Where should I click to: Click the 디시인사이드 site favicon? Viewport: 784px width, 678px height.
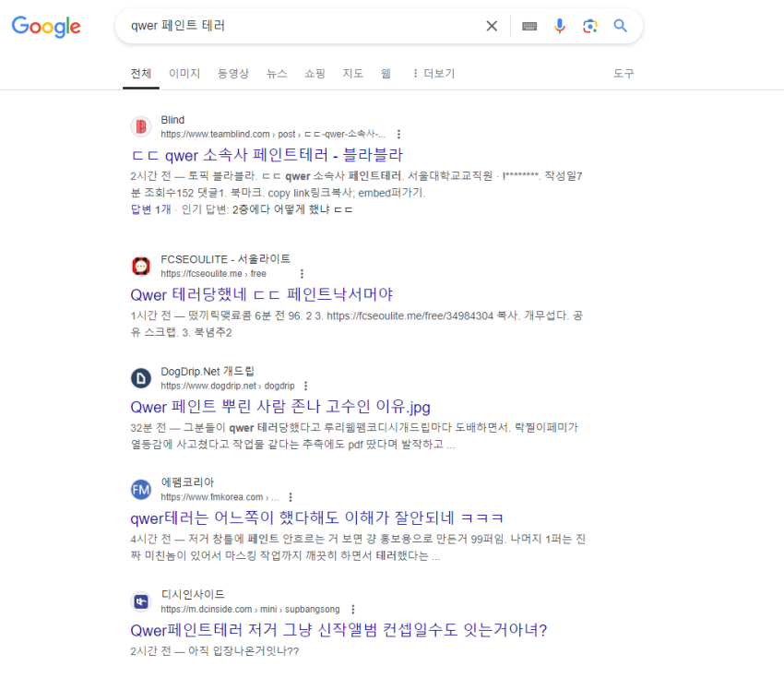pos(141,601)
